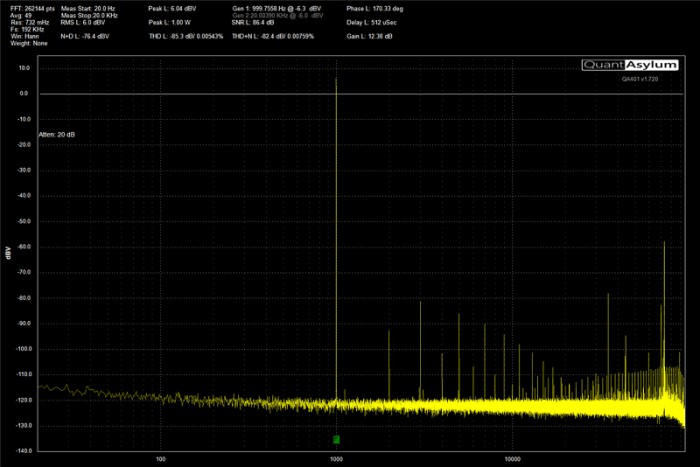The height and width of the screenshot is (467, 700).
Task: Click the 'SNR L: 86.4 dB' readout
Action: coord(253,22)
